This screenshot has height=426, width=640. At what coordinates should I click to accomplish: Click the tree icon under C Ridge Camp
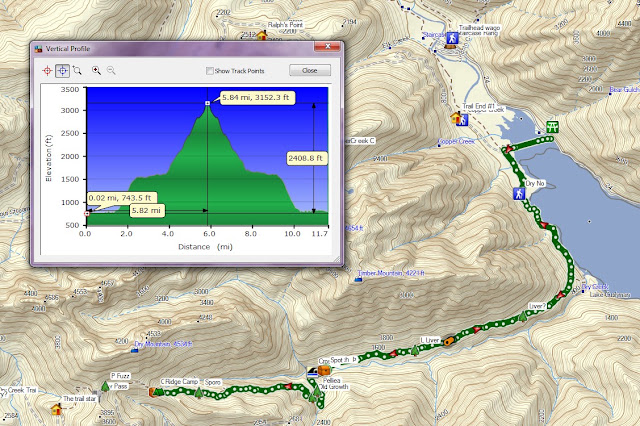160,392
